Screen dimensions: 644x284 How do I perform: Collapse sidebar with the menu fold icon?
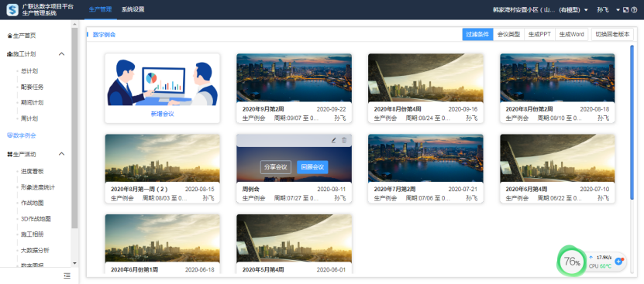tap(67, 275)
